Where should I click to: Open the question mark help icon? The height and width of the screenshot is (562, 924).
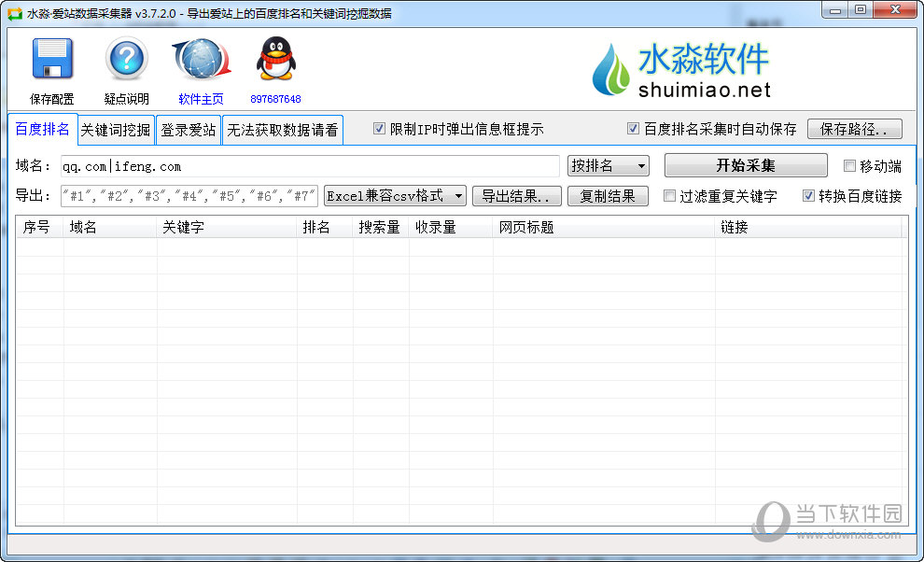click(x=127, y=59)
